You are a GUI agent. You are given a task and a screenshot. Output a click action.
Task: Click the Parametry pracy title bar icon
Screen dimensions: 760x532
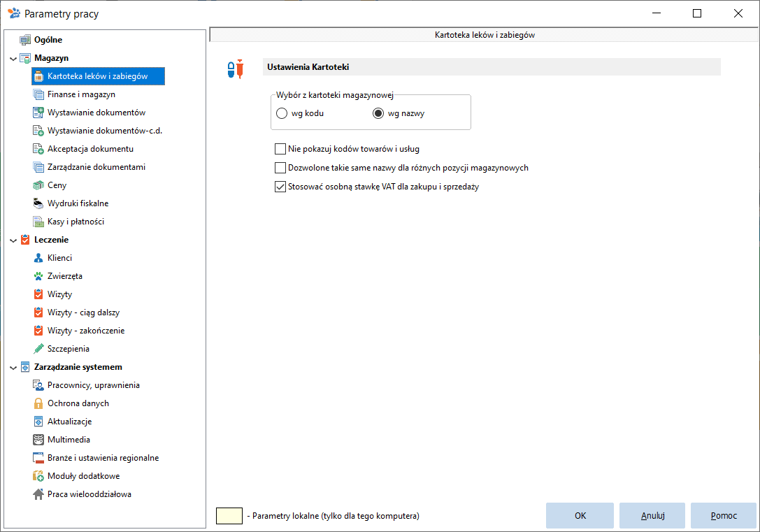tap(14, 13)
